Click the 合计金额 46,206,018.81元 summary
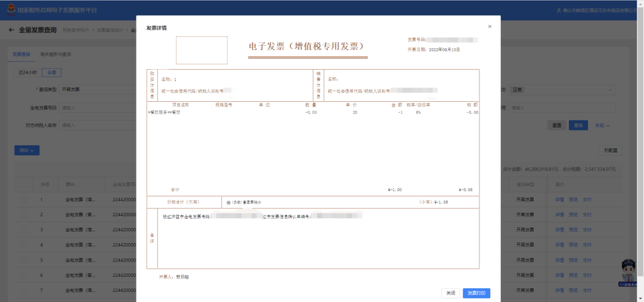This screenshot has width=644, height=302. (x=531, y=169)
